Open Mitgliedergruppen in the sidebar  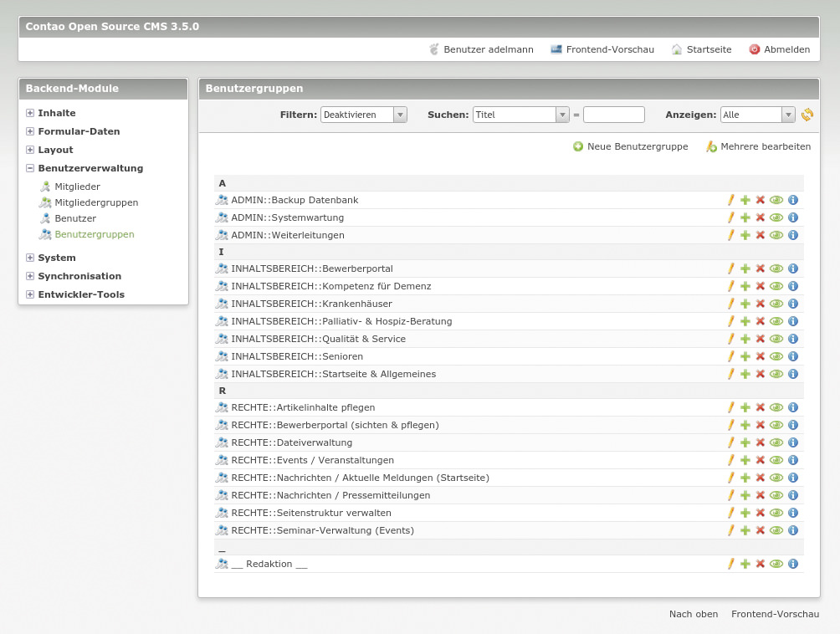point(96,202)
